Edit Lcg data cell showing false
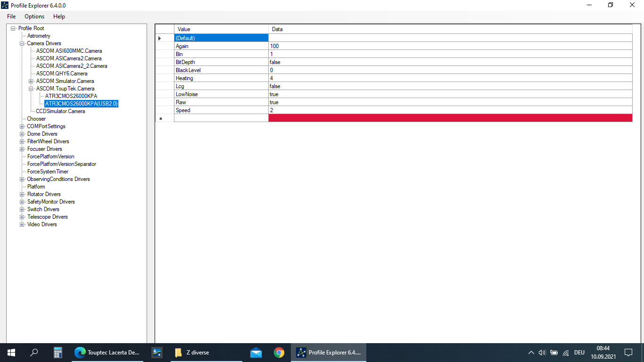The image size is (644, 362). [x=450, y=86]
